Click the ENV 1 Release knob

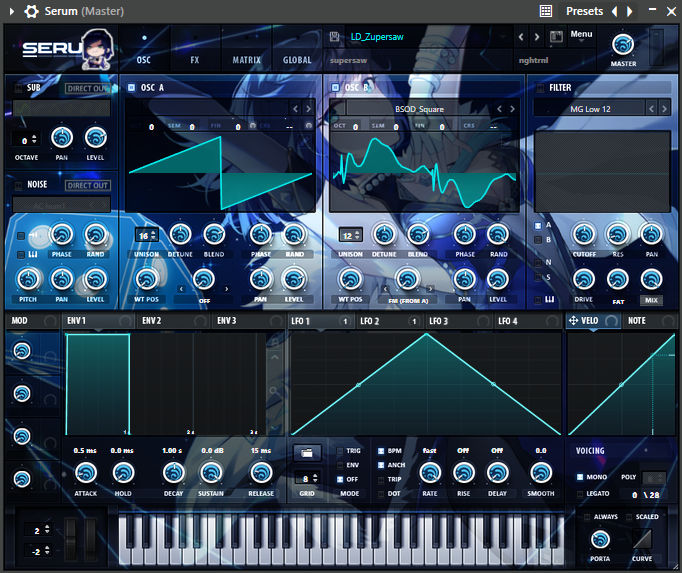261,473
